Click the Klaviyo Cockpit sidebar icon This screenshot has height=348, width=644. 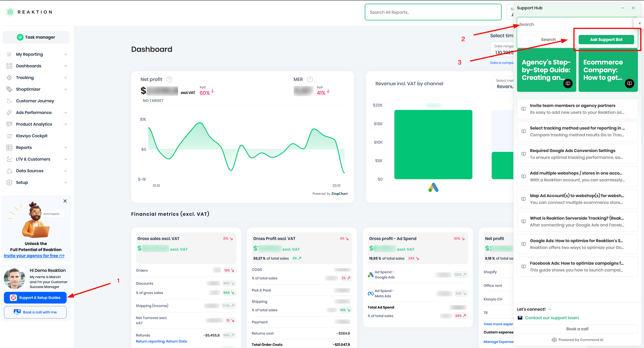point(9,136)
